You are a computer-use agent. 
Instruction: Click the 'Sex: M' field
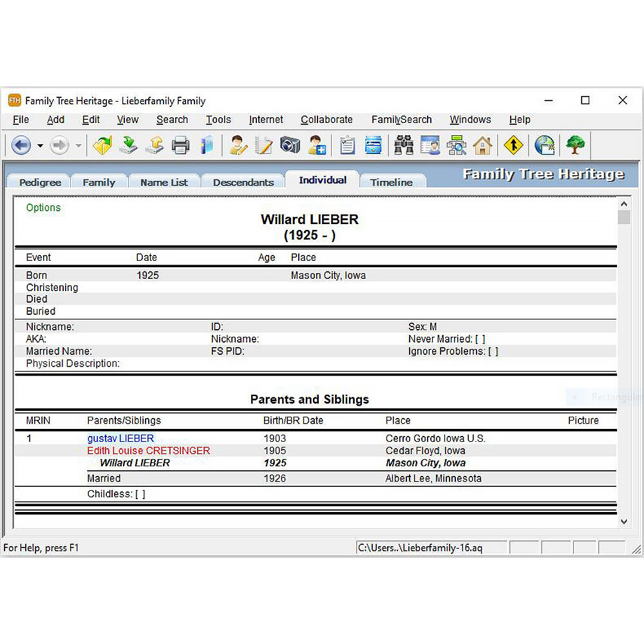click(422, 327)
